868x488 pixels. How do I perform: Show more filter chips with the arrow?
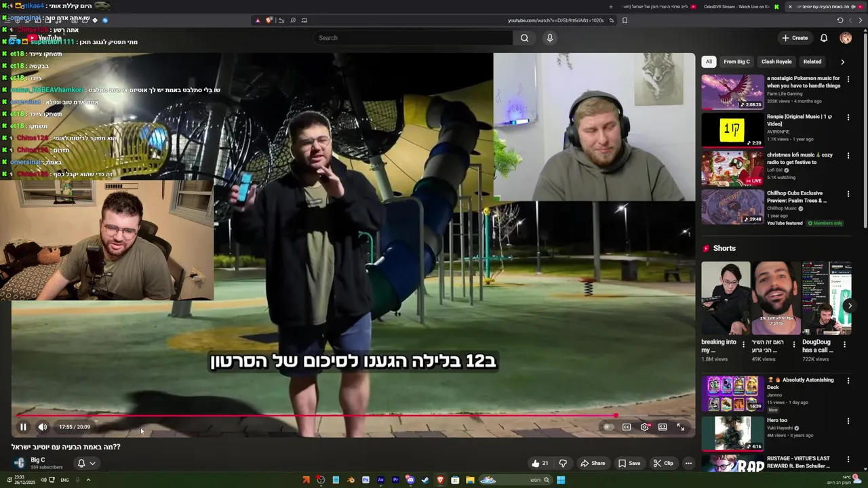(843, 62)
